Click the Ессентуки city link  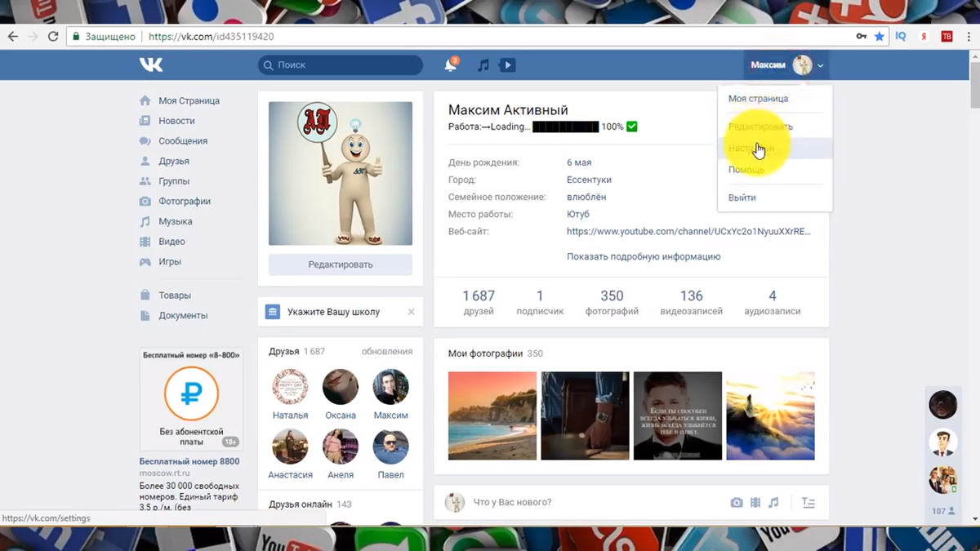[589, 180]
